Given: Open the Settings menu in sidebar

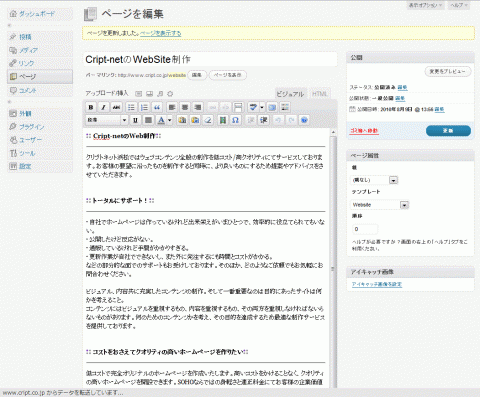Looking at the screenshot, I should pos(40,166).
